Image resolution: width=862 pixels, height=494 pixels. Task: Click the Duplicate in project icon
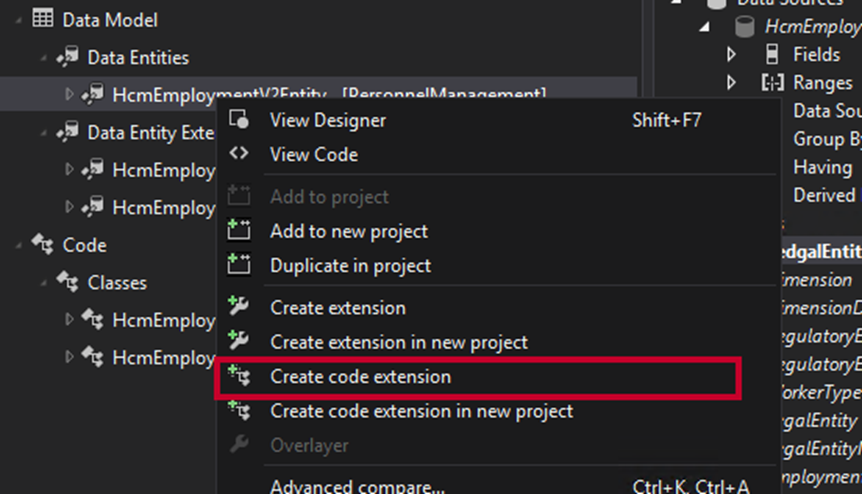click(239, 265)
